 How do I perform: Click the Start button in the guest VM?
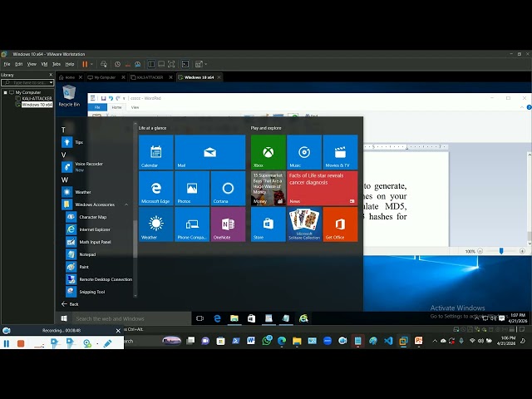(64, 318)
